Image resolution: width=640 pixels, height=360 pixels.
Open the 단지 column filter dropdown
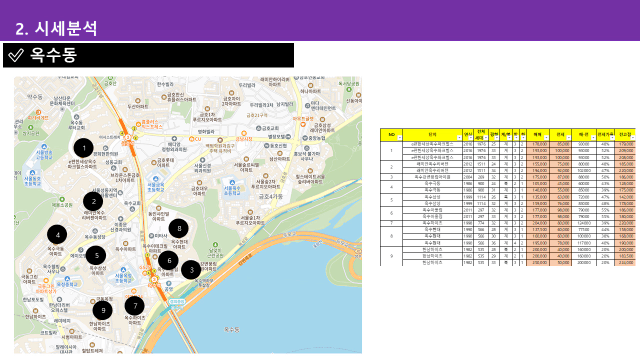(x=459, y=138)
